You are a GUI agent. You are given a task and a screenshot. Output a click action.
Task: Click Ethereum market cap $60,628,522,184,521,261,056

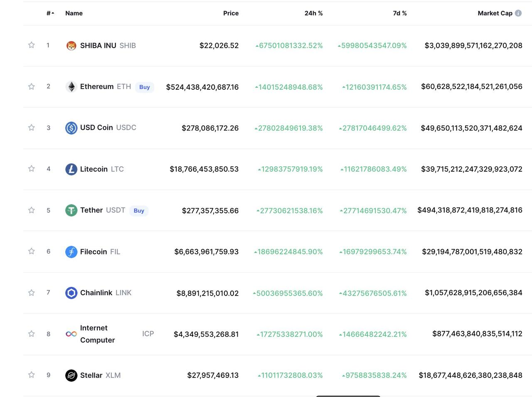tap(472, 86)
